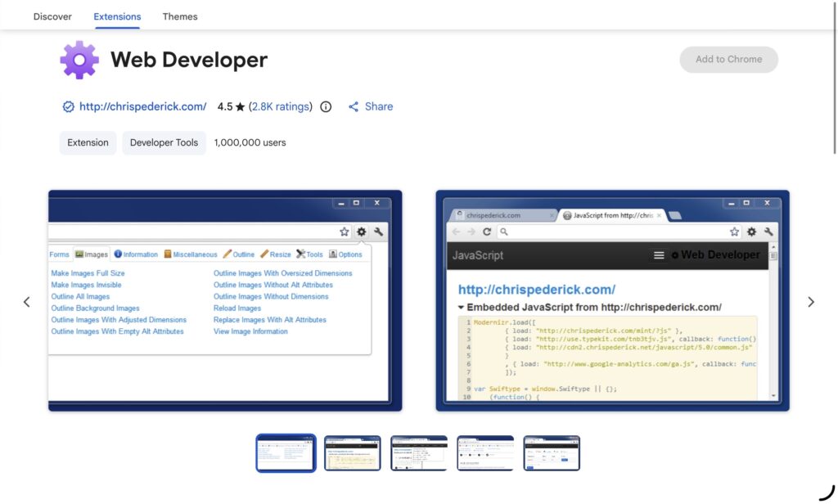This screenshot has height=504, width=838.
Task: Click 'Make Images Full Size' text
Action: click(x=88, y=273)
